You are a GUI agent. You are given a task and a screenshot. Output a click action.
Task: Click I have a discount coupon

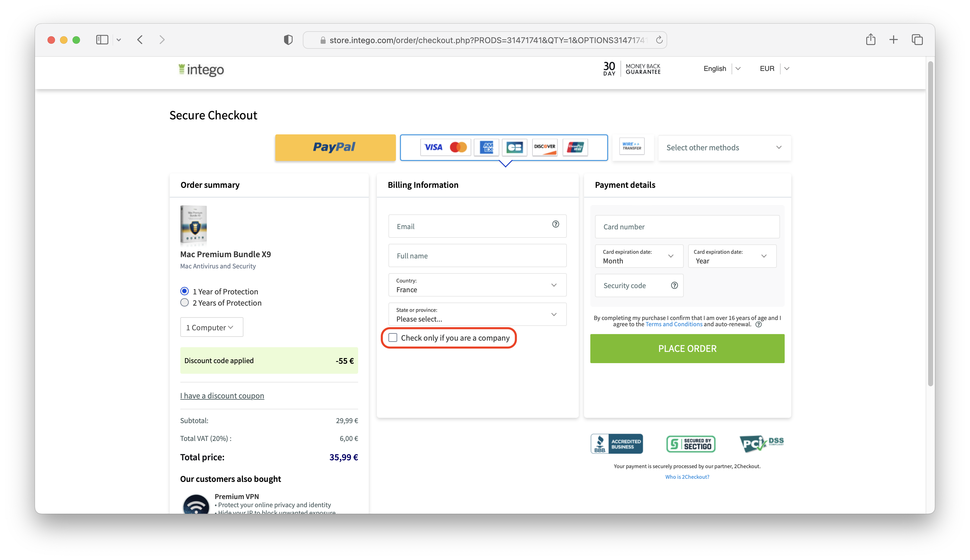tap(222, 395)
